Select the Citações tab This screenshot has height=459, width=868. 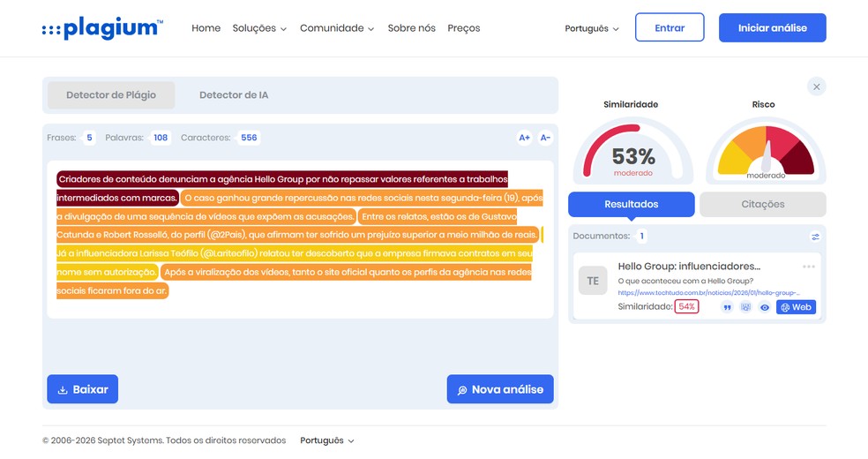(763, 204)
